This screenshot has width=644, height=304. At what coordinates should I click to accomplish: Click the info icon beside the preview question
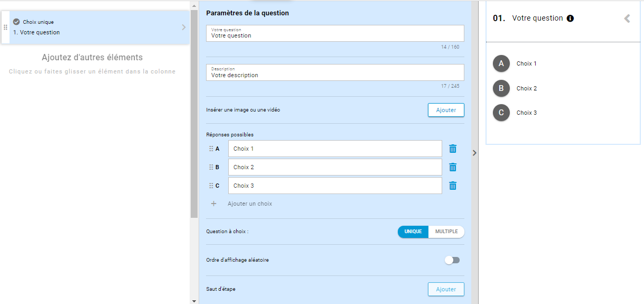[571, 19]
